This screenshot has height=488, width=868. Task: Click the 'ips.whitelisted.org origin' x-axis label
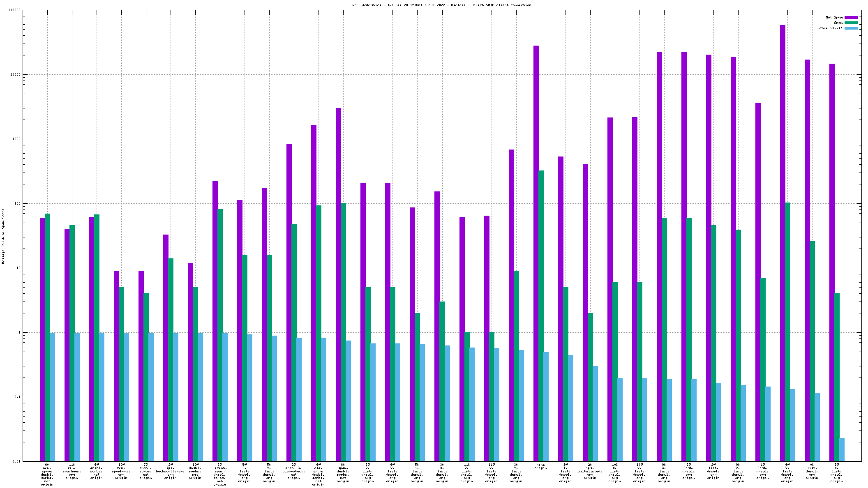pyautogui.click(x=590, y=471)
